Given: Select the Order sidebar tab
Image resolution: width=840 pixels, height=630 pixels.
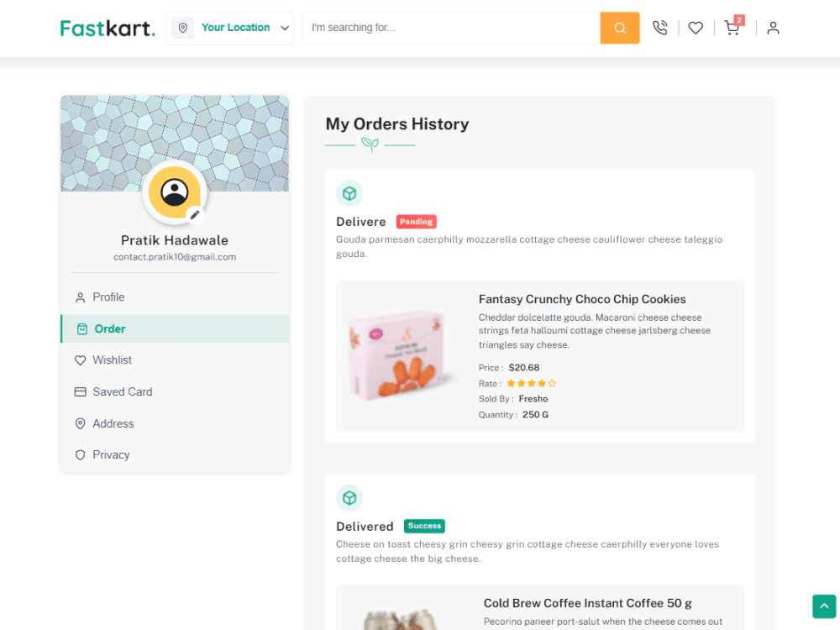Looking at the screenshot, I should 175,329.
